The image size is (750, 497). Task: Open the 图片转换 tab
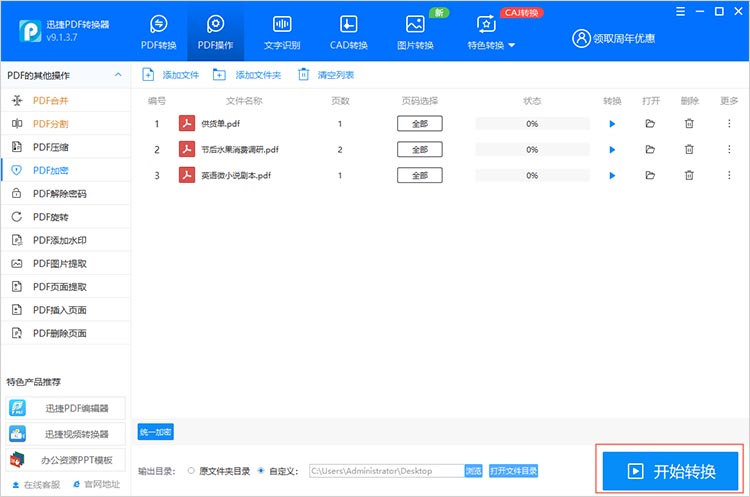[415, 33]
